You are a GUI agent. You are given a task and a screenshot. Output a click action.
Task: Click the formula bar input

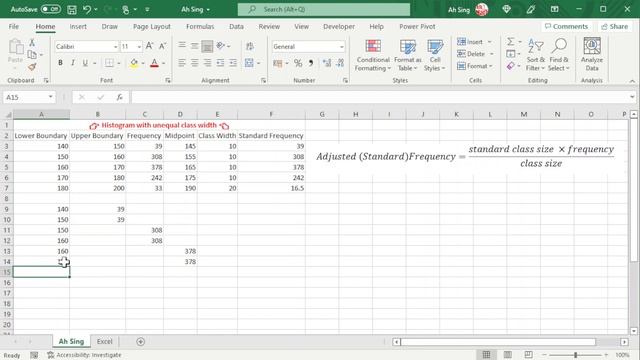(380, 97)
